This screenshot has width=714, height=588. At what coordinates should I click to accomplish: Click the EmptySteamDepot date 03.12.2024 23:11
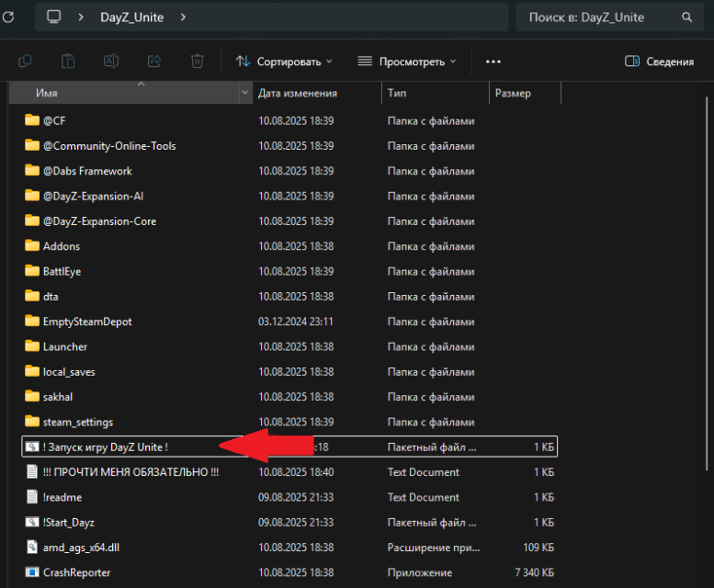[x=296, y=322]
